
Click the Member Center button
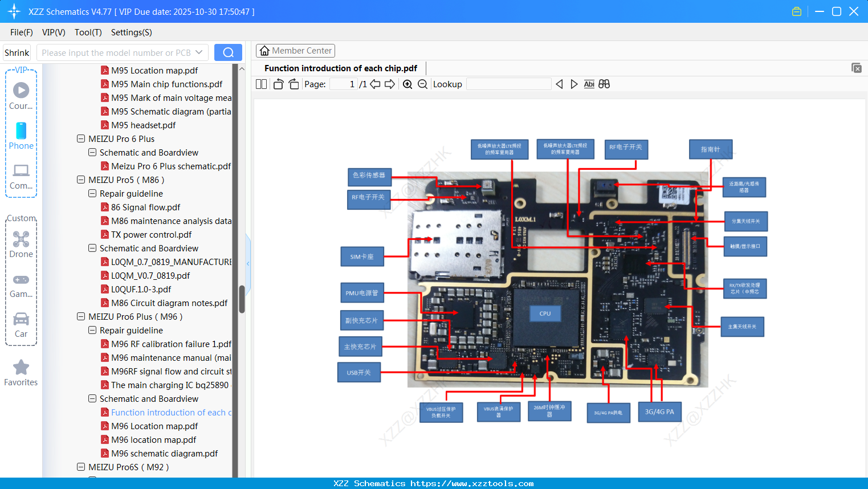[x=295, y=51]
